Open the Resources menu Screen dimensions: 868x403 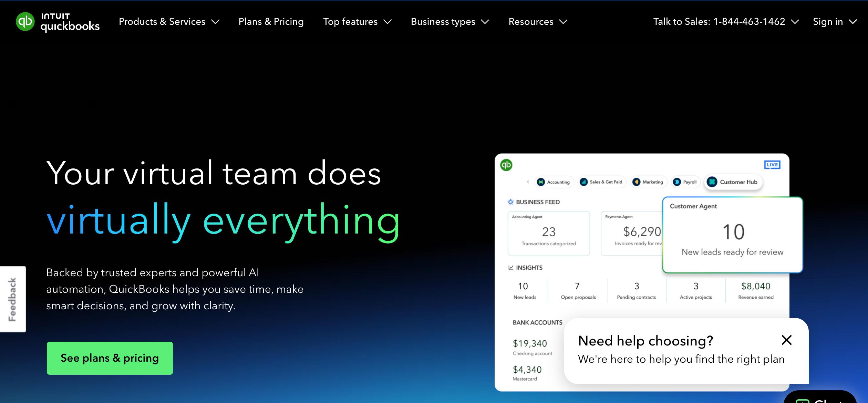537,22
